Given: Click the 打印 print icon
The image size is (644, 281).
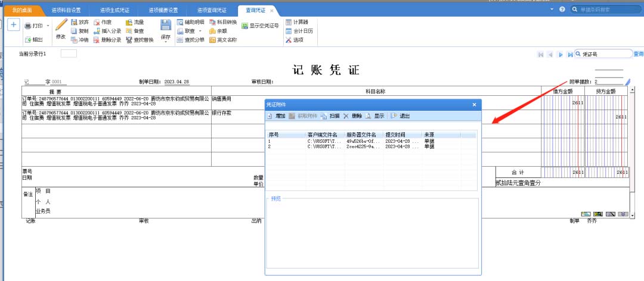Looking at the screenshot, I should 28,26.
